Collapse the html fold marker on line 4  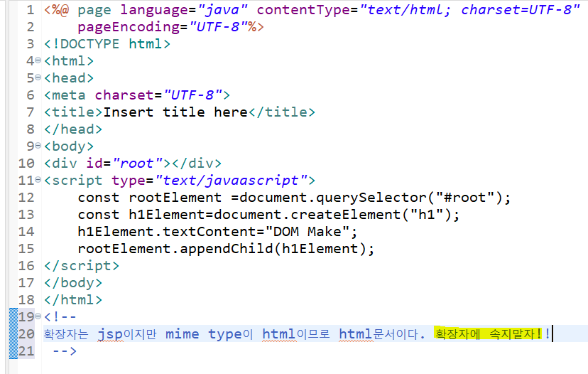coord(38,60)
